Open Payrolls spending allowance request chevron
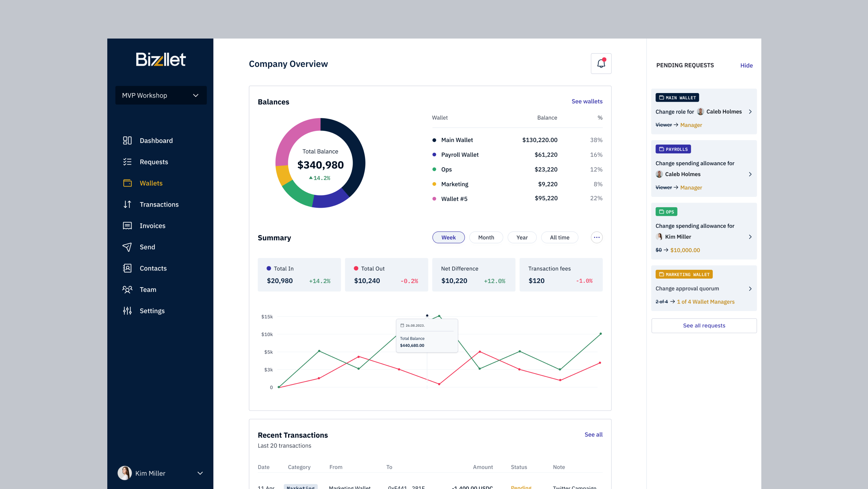This screenshot has width=868, height=489. click(x=750, y=174)
